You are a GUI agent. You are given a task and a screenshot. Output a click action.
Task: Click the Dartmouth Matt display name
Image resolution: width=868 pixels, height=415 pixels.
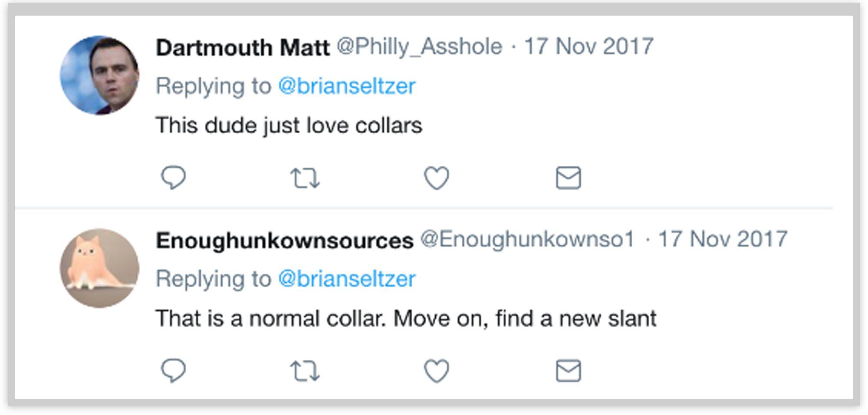click(x=243, y=47)
